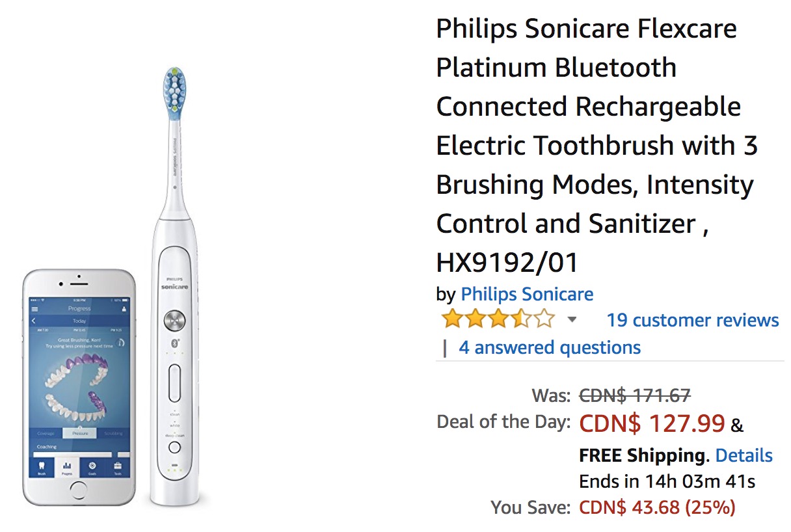
Task: Open the Philips Sonicare brand link
Action: [527, 294]
